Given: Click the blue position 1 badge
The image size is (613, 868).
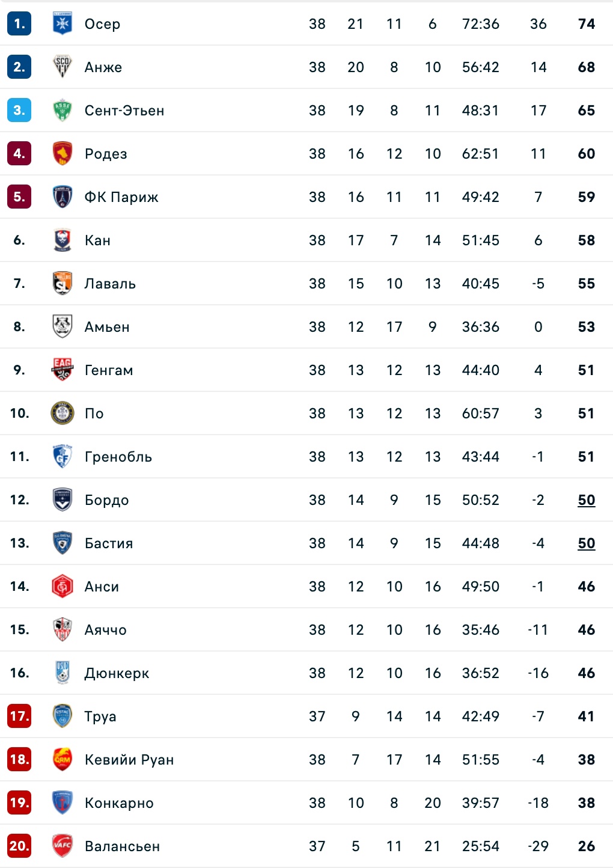Looking at the screenshot, I should tap(19, 24).
